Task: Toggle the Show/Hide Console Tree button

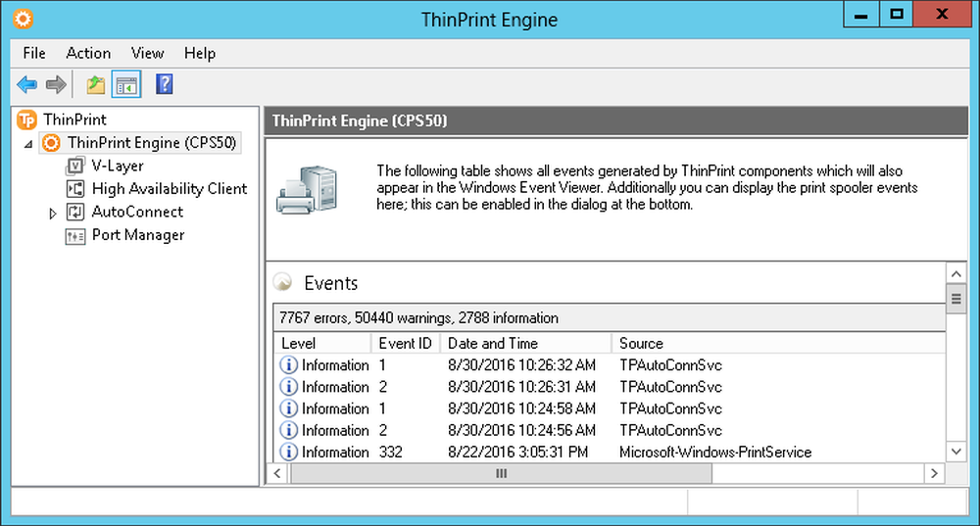Action: (x=126, y=85)
